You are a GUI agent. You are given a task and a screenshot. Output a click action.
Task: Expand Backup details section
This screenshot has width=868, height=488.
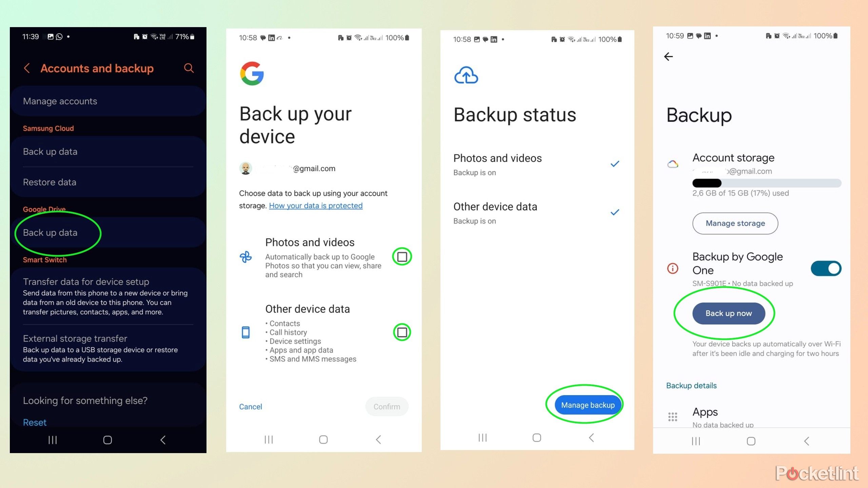click(x=691, y=386)
